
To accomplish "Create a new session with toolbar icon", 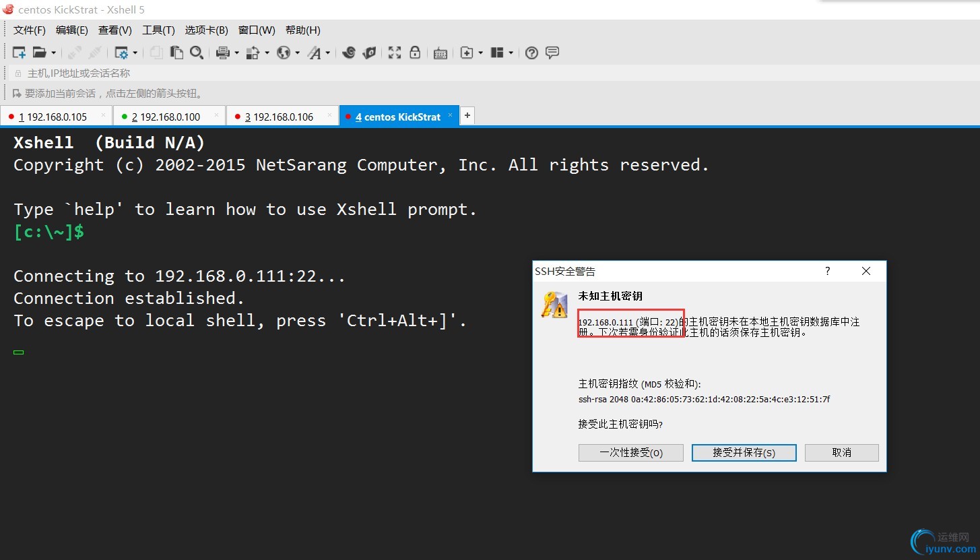I will pos(20,53).
